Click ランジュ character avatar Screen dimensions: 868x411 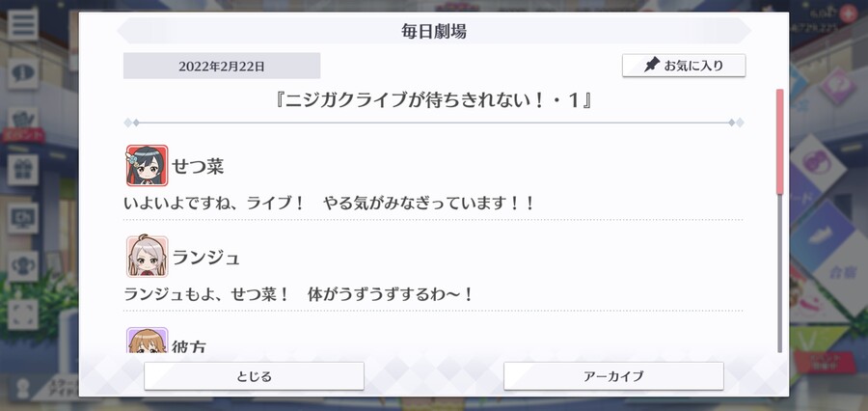[x=147, y=257]
